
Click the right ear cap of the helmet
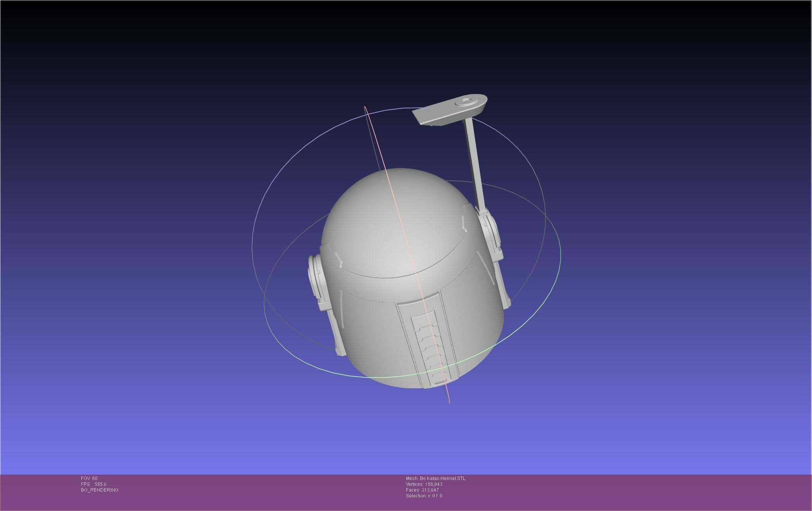tap(491, 234)
